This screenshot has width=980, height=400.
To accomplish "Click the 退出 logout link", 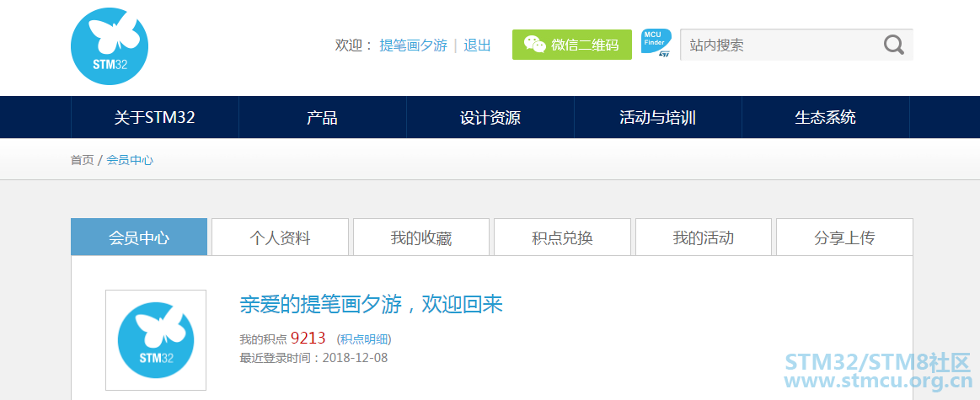I will (478, 45).
